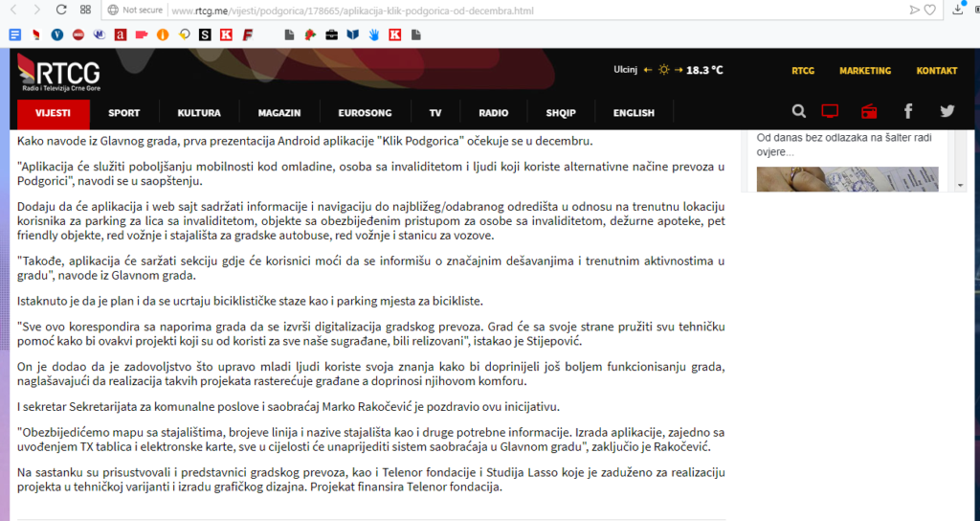Select the ENGLISH menu item
The image size is (980, 521).
click(634, 113)
